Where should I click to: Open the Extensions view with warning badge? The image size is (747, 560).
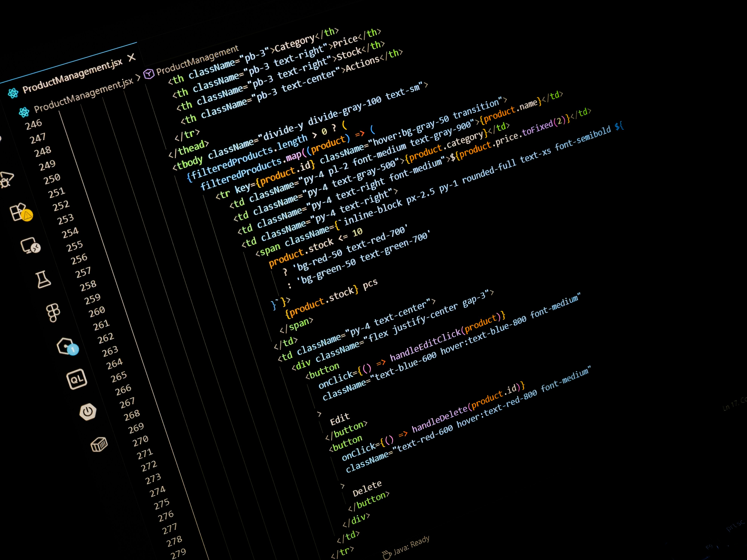click(21, 212)
